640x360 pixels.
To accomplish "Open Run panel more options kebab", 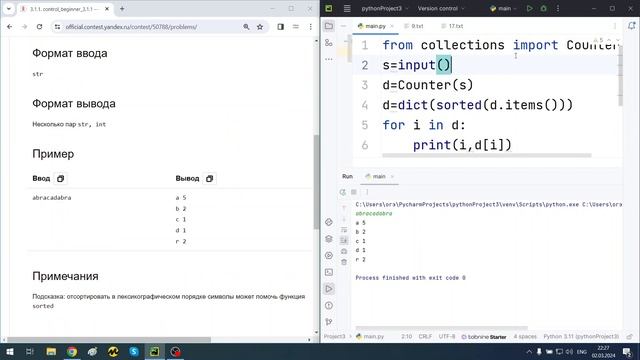I will [367, 192].
